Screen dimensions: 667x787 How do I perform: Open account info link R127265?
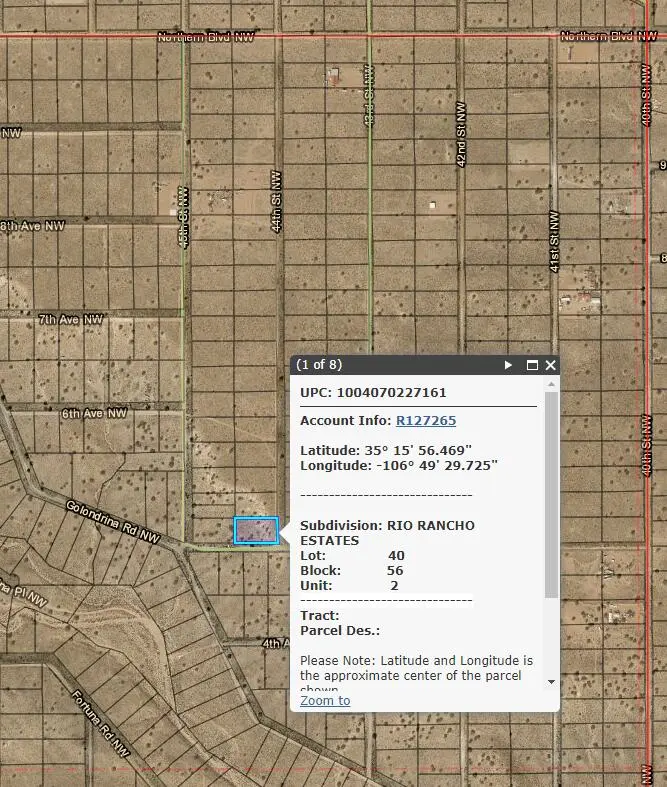[426, 421]
